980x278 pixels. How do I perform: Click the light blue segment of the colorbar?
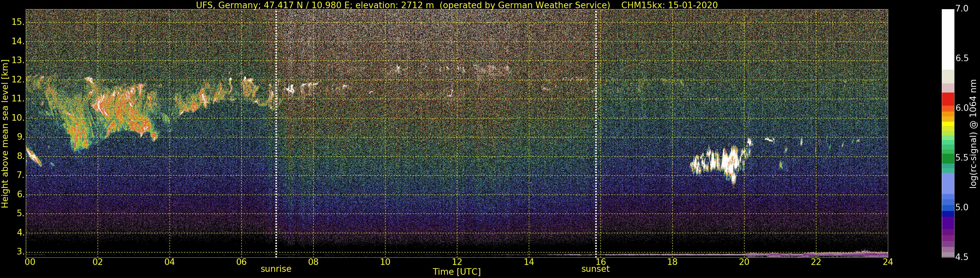pyautogui.click(x=948, y=183)
